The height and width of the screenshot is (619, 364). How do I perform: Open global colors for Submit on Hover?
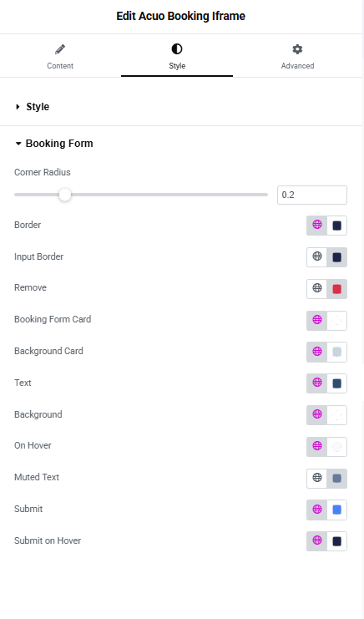click(317, 540)
